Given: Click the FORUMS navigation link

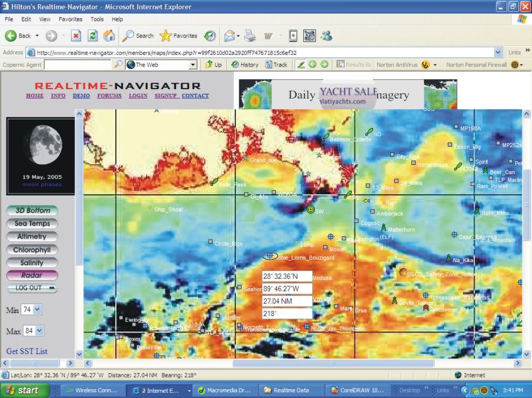Looking at the screenshot, I should coord(109,96).
